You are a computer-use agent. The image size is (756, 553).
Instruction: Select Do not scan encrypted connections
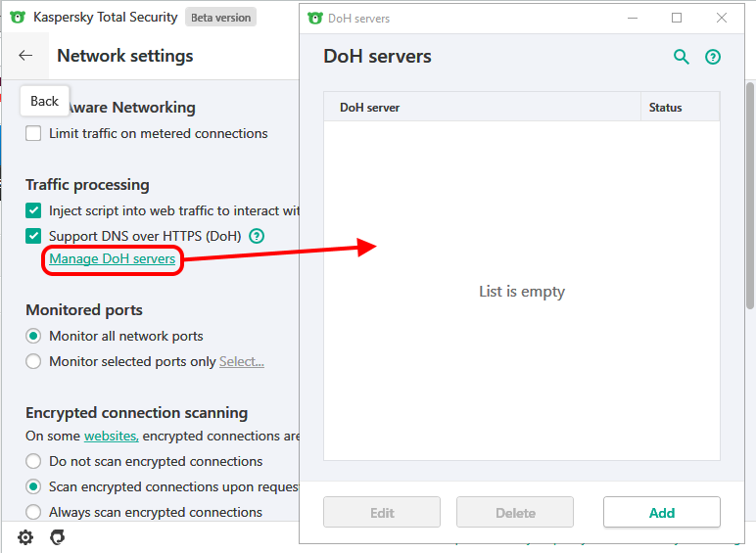pos(33,461)
